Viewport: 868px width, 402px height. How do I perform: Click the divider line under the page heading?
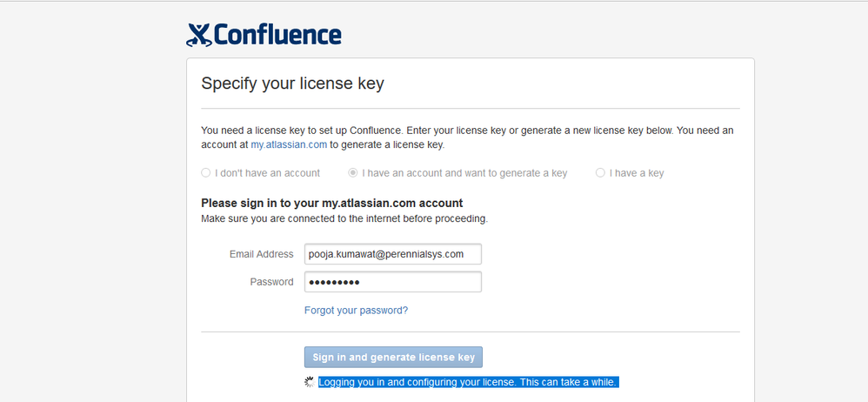[471, 109]
